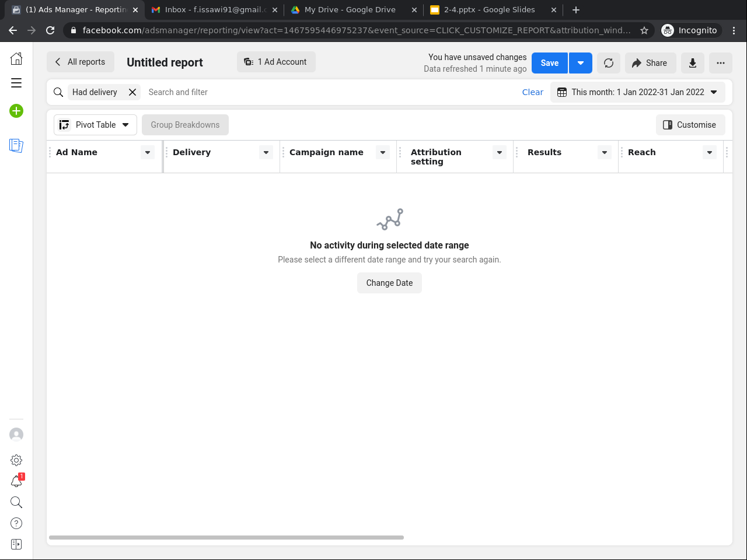Open the Reach column dropdown
The height and width of the screenshot is (560, 747).
pyautogui.click(x=710, y=152)
